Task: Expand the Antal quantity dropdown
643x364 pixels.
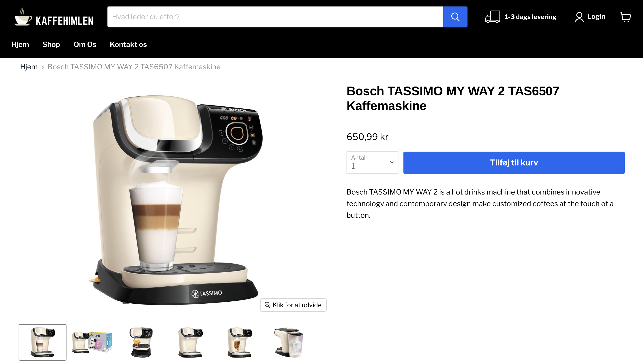Action: click(x=372, y=162)
